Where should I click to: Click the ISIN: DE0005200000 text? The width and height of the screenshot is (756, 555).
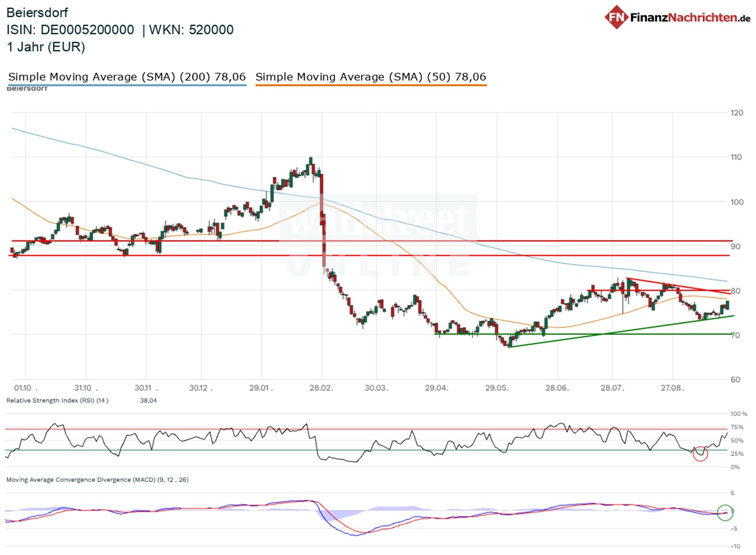click(70, 30)
